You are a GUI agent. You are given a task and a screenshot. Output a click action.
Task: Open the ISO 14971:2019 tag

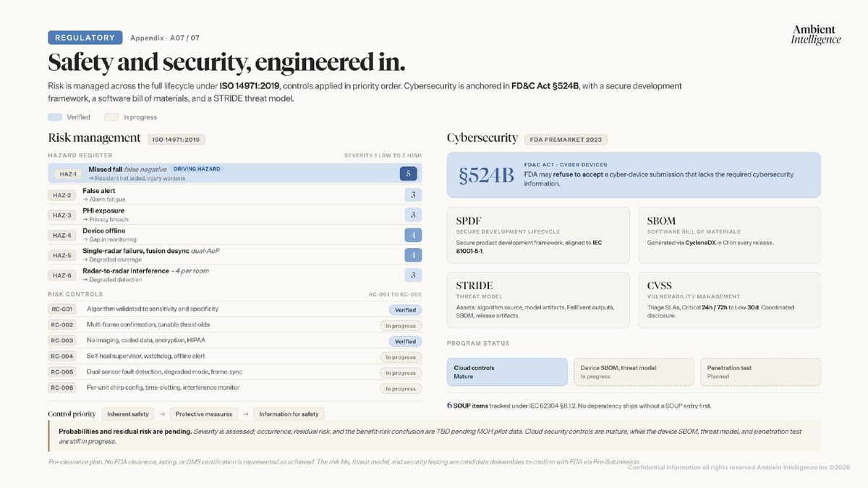pos(177,140)
